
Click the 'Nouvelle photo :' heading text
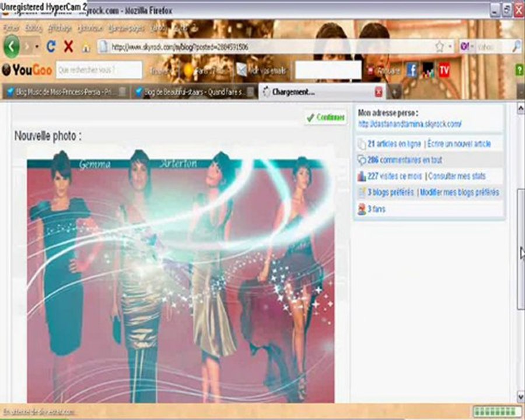48,136
